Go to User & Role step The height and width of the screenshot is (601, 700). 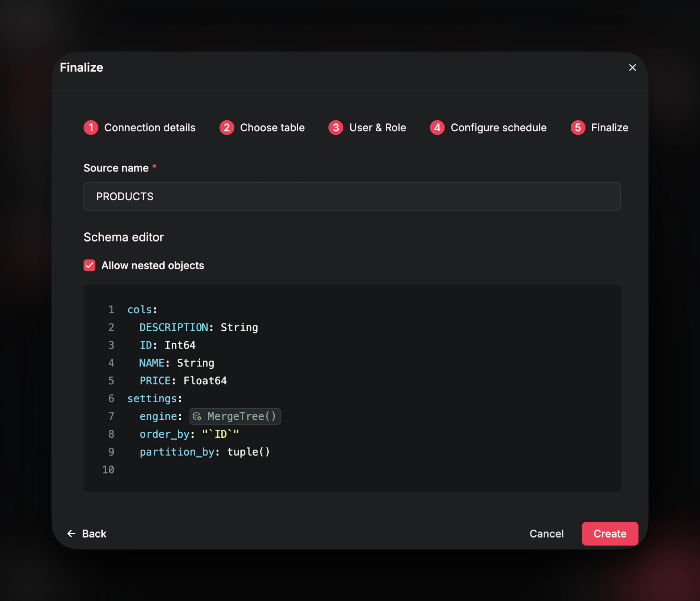click(x=377, y=127)
